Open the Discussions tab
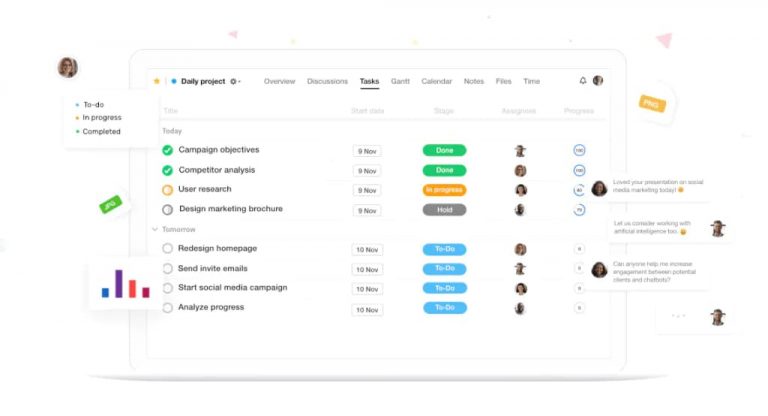 point(327,81)
